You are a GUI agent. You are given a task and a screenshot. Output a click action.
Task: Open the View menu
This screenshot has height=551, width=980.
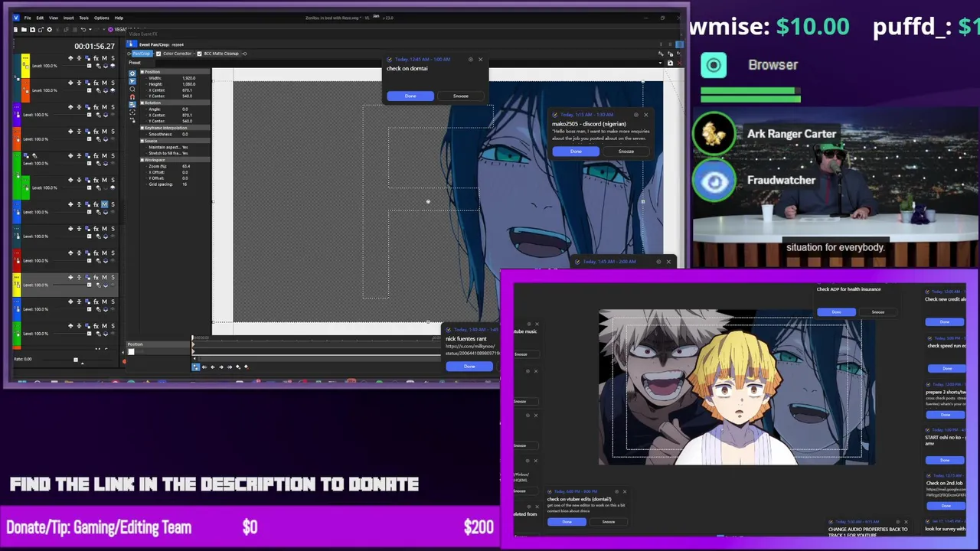pyautogui.click(x=54, y=18)
